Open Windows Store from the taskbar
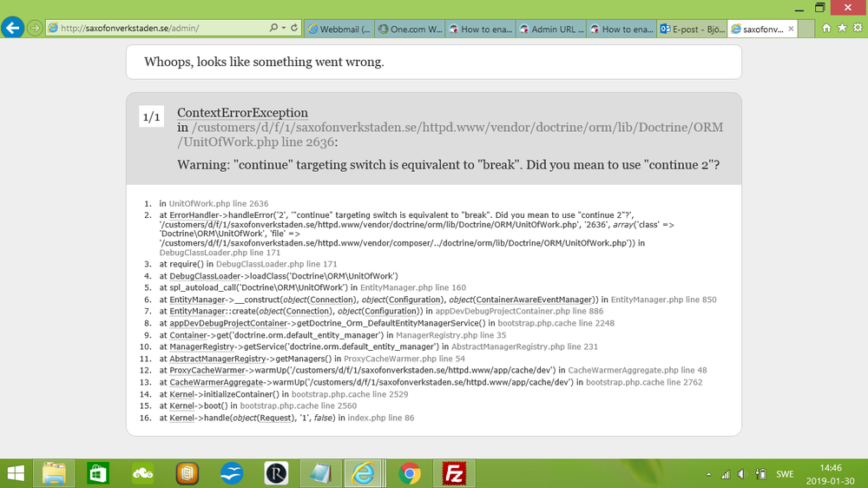The width and height of the screenshot is (868, 488). coord(98,473)
